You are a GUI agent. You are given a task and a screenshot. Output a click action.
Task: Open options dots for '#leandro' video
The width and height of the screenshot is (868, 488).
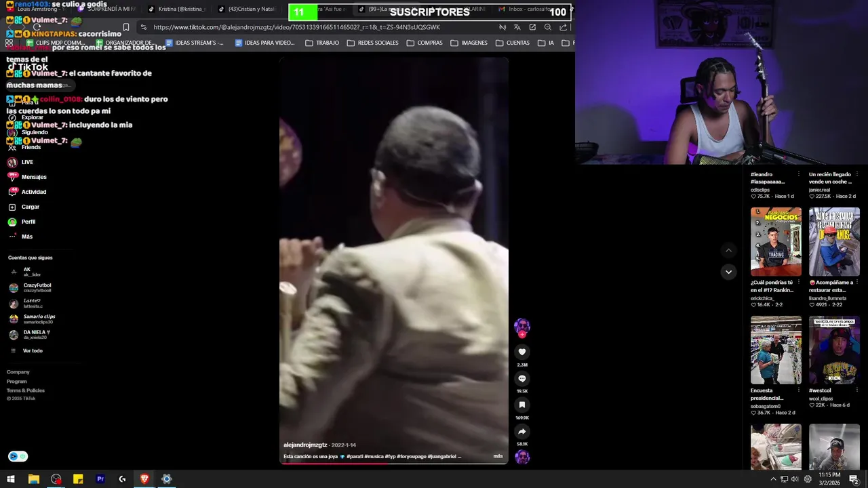click(x=798, y=174)
